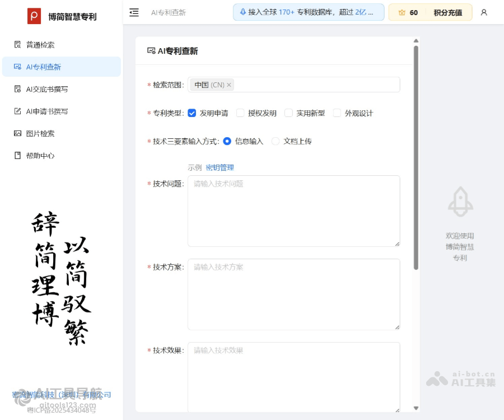
Task: Check the 授权发明 checkbox
Action: [240, 113]
